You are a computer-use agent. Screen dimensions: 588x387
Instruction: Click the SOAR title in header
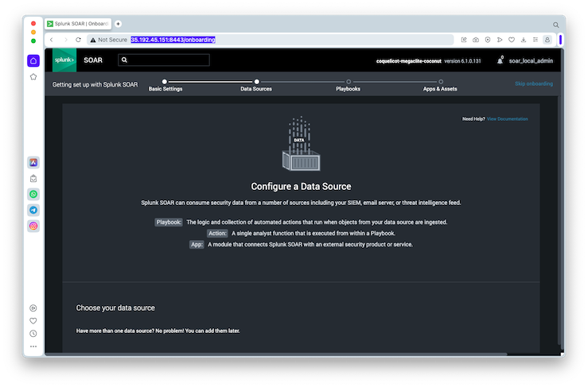tap(93, 60)
